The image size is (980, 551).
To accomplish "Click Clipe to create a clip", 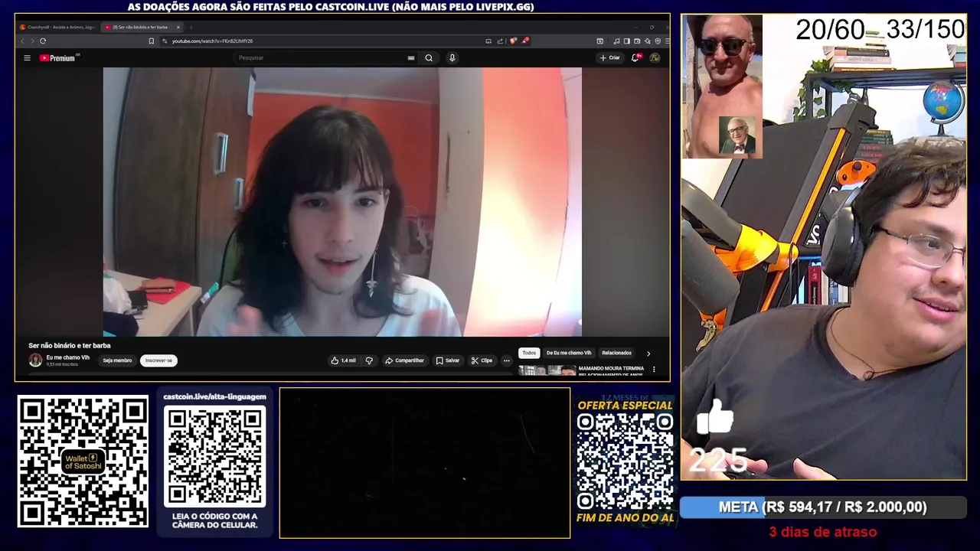I will point(482,360).
